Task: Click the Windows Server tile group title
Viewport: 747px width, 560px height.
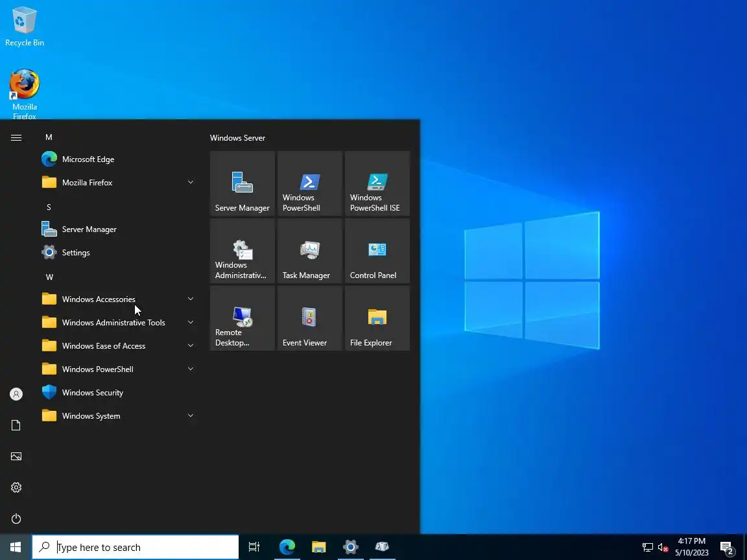Action: [x=238, y=137]
